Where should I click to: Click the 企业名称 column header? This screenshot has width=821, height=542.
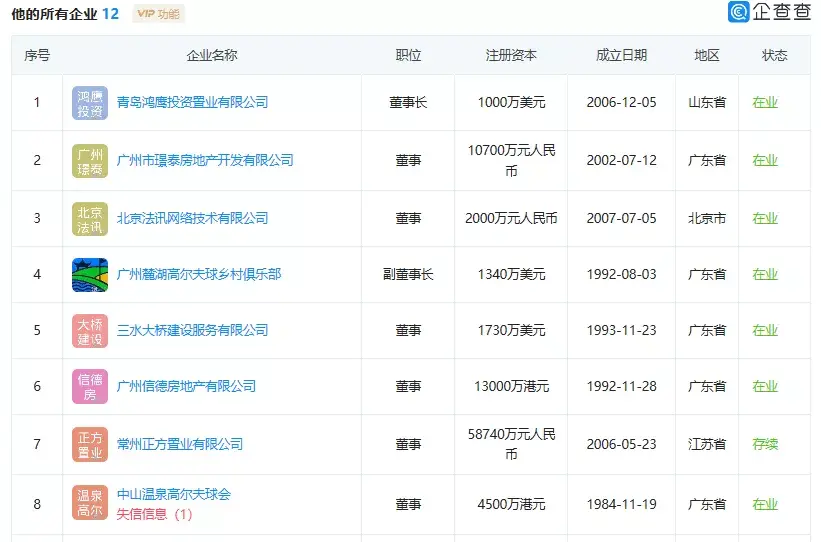(212, 55)
